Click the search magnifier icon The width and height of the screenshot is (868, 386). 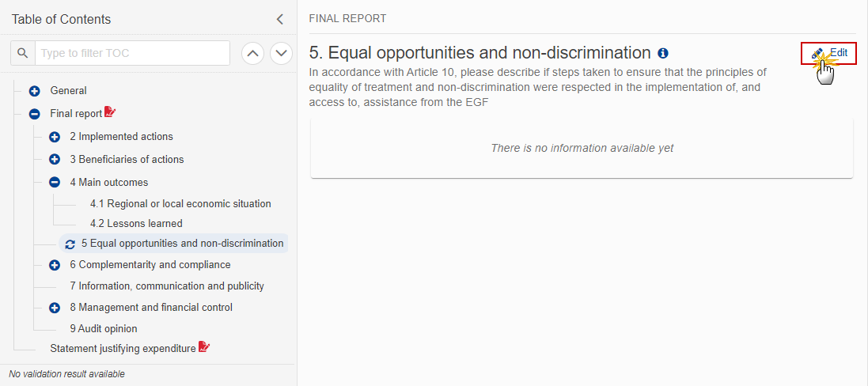(23, 53)
